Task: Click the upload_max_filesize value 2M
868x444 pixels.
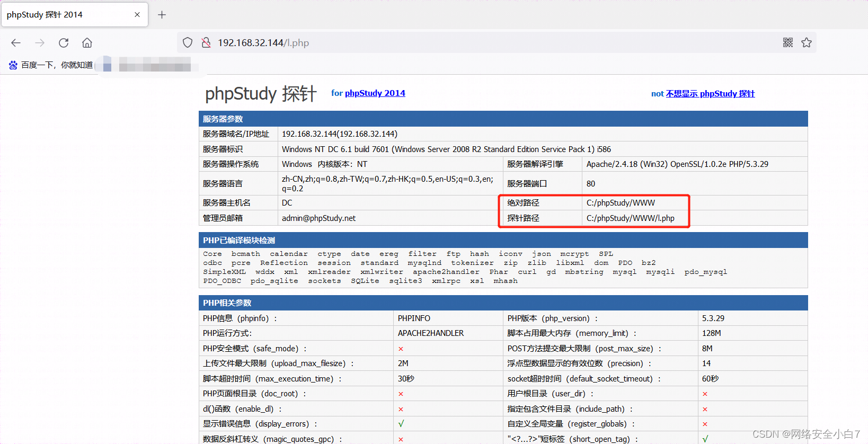Action: 403,363
